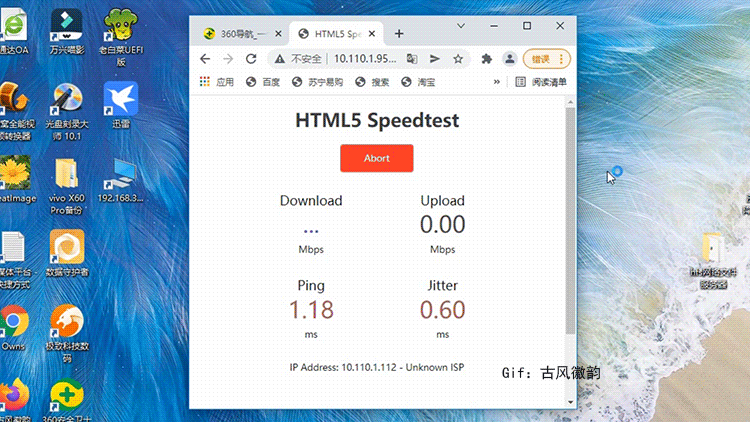Expand hidden bookmarks with the » chevron
Image resolution: width=750 pixels, height=422 pixels.
[x=496, y=82]
